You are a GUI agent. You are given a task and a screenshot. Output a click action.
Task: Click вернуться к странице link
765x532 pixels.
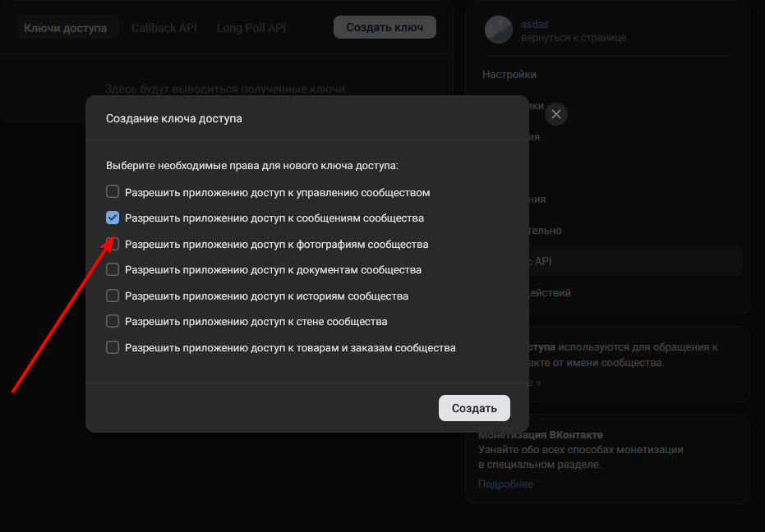click(574, 38)
